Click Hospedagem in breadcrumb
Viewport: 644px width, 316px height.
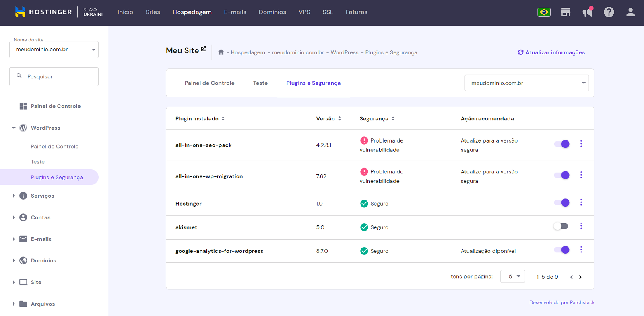tap(248, 52)
